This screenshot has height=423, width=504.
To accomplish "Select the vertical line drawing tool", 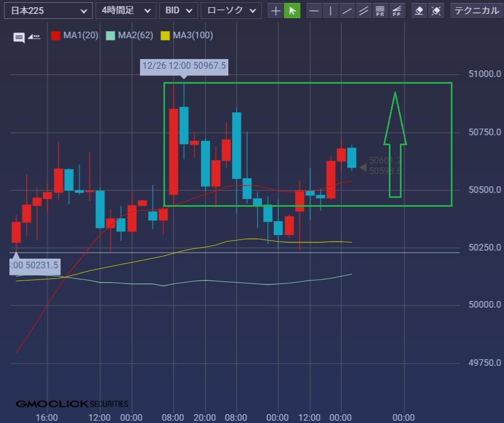I will pos(331,11).
